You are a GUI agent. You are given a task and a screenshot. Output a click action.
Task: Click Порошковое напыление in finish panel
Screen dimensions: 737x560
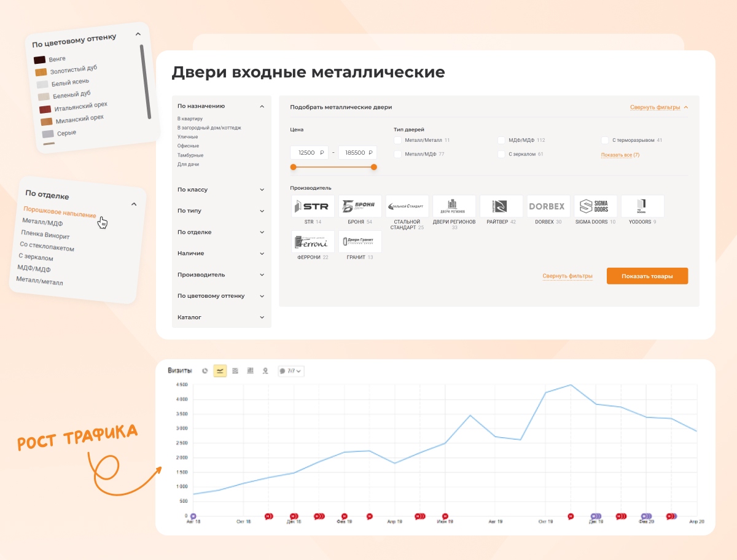click(60, 212)
